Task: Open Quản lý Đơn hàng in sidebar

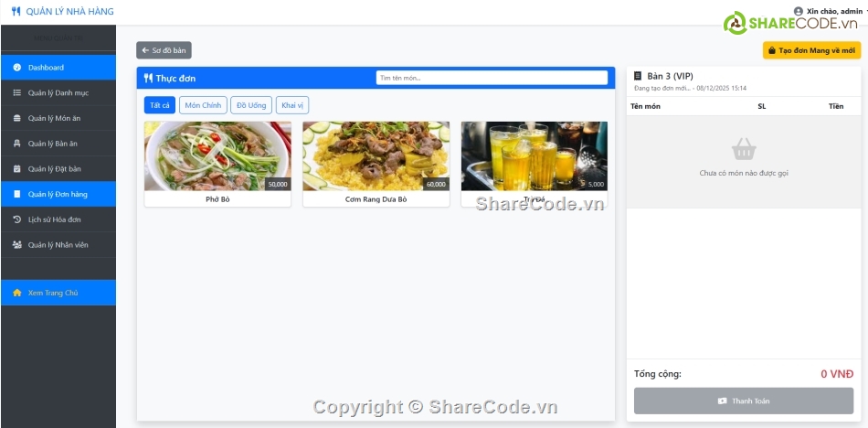Action: pyautogui.click(x=58, y=194)
